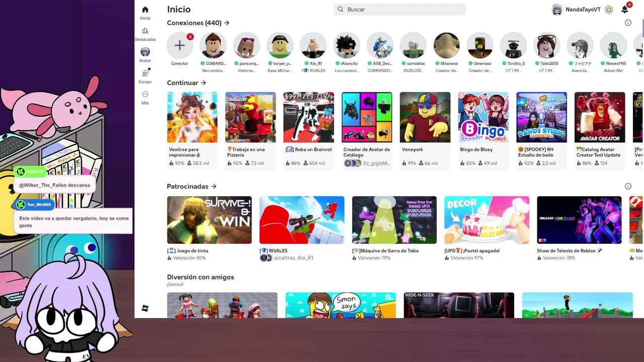Open Vestirse para impresionar game thumbnail
Viewport: 644px width, 362px height.
(192, 117)
